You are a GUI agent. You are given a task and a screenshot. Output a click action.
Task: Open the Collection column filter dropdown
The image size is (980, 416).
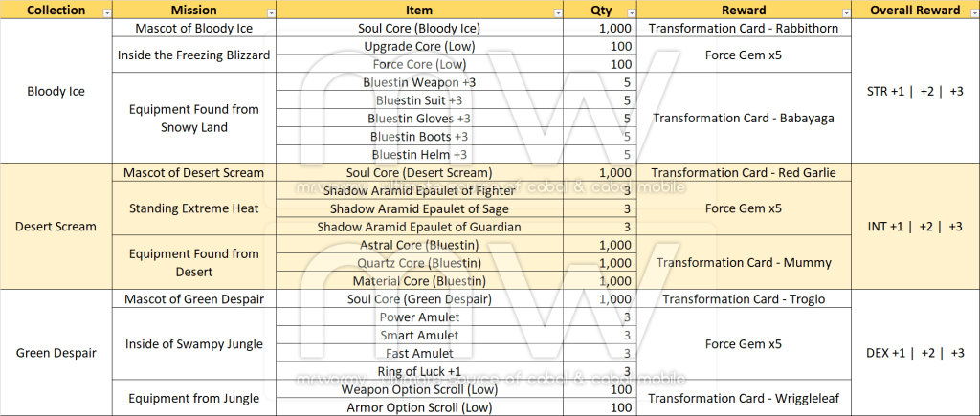[106, 11]
